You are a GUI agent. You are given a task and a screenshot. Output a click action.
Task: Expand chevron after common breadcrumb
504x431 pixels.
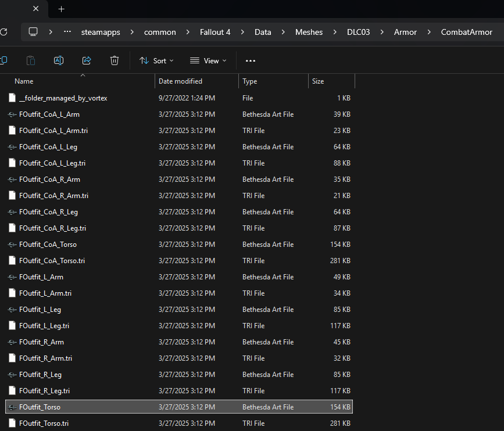(188, 32)
